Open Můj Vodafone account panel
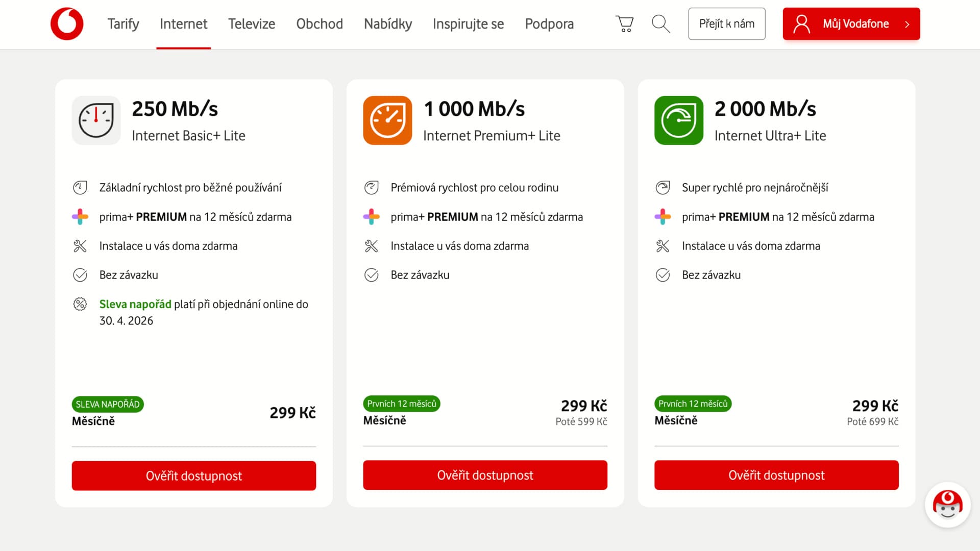The image size is (980, 551). click(850, 23)
